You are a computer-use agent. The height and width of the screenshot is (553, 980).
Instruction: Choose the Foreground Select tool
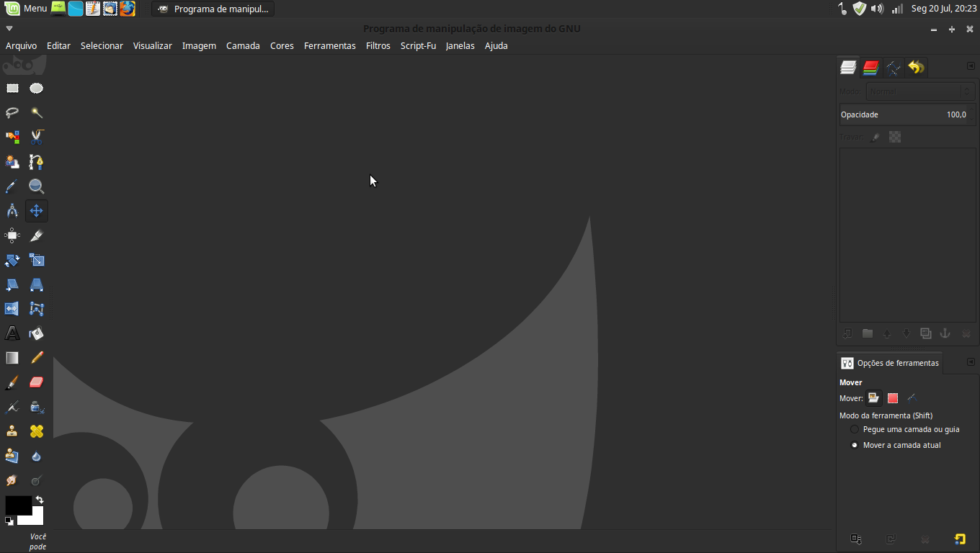click(12, 162)
